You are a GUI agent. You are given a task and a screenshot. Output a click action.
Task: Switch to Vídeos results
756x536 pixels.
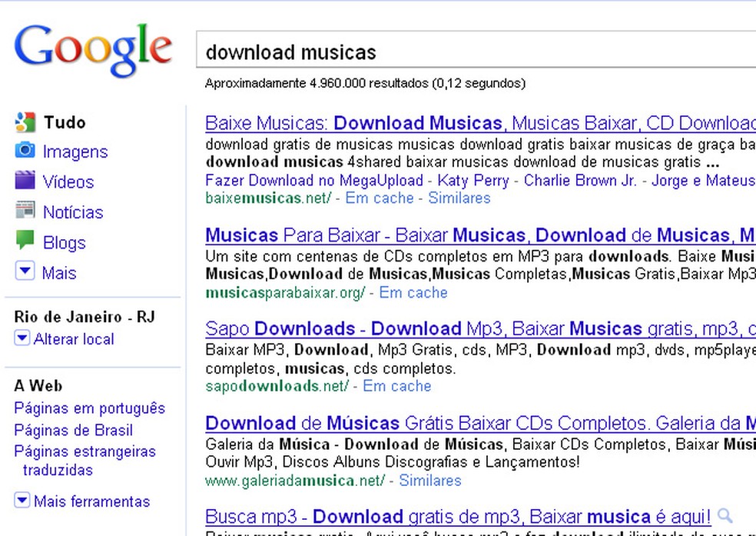click(x=68, y=182)
